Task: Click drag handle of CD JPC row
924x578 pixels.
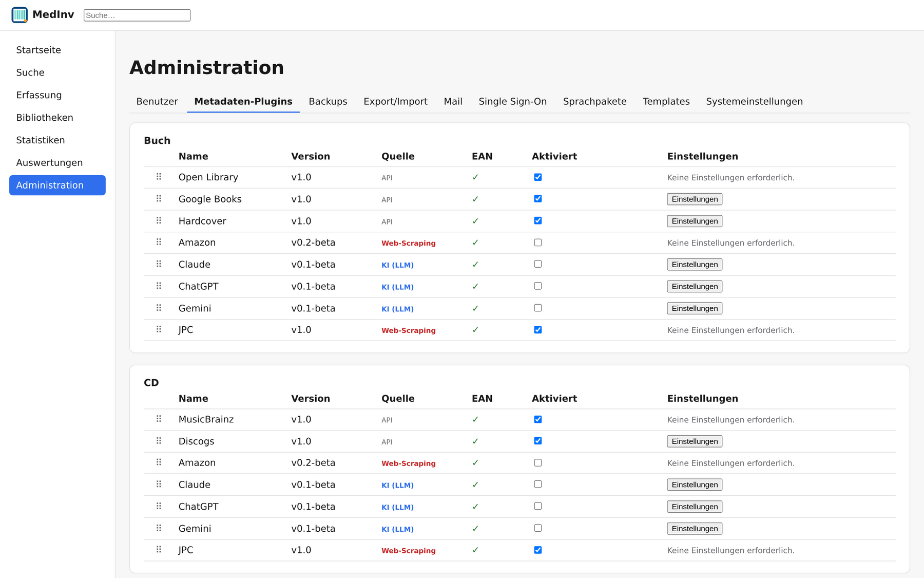Action: [159, 550]
